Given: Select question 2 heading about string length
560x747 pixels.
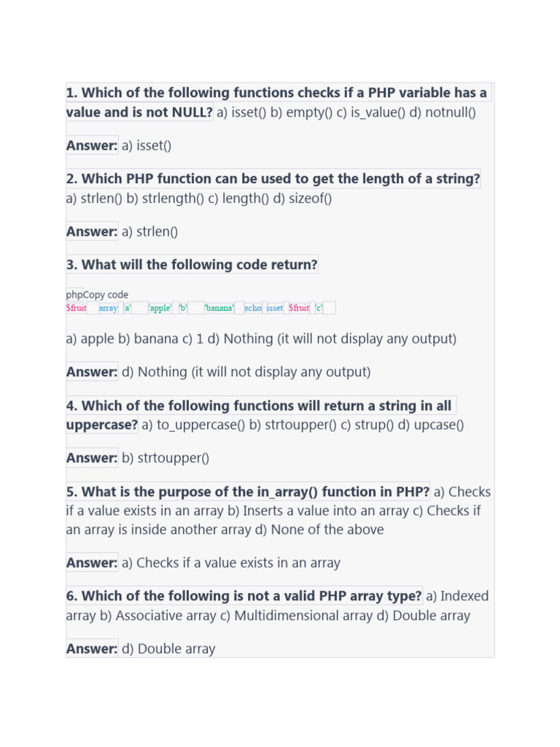Looking at the screenshot, I should [x=273, y=179].
